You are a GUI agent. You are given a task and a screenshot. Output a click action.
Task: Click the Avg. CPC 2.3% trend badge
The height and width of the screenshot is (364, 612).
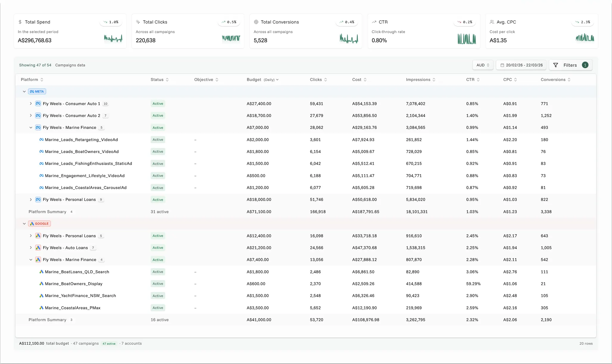[583, 22]
